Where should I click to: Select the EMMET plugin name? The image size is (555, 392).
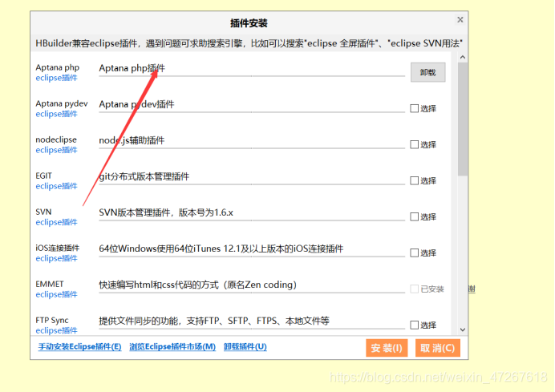[x=50, y=284]
